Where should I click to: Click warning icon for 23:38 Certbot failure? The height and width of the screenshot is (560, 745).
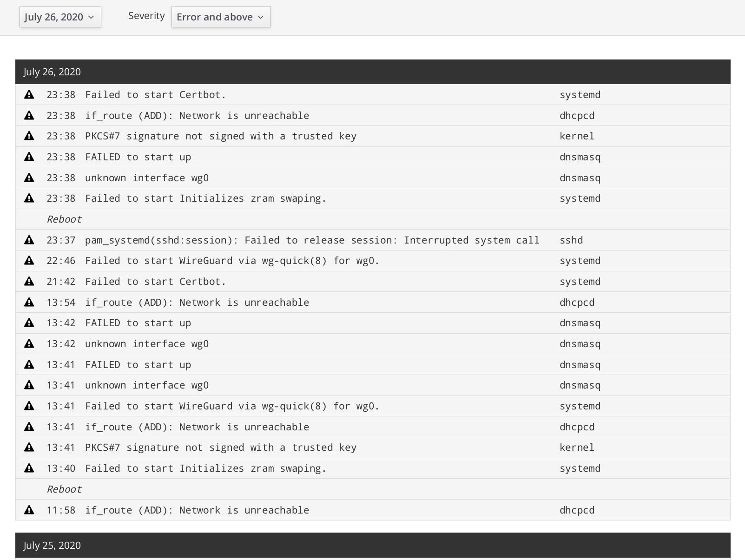click(29, 95)
